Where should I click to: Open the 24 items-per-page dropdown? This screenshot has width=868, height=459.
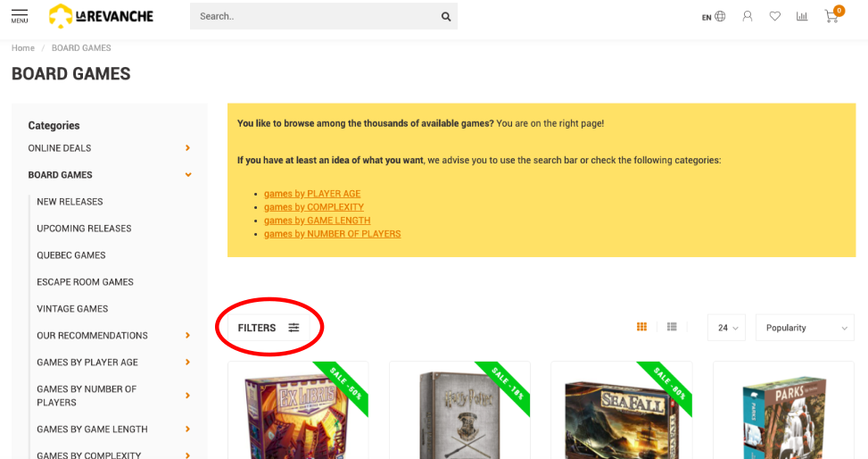click(x=726, y=328)
